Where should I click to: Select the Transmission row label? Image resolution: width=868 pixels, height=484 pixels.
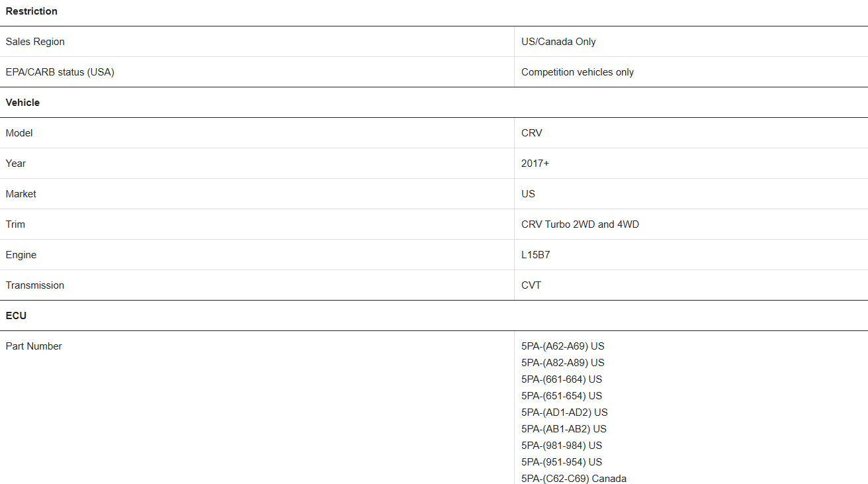[35, 285]
